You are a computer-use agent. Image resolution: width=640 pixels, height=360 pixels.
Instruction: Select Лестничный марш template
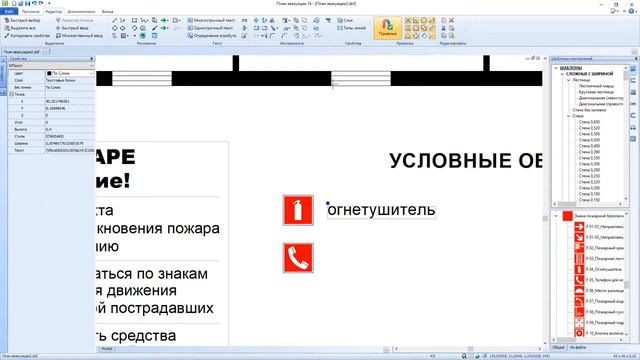click(596, 86)
